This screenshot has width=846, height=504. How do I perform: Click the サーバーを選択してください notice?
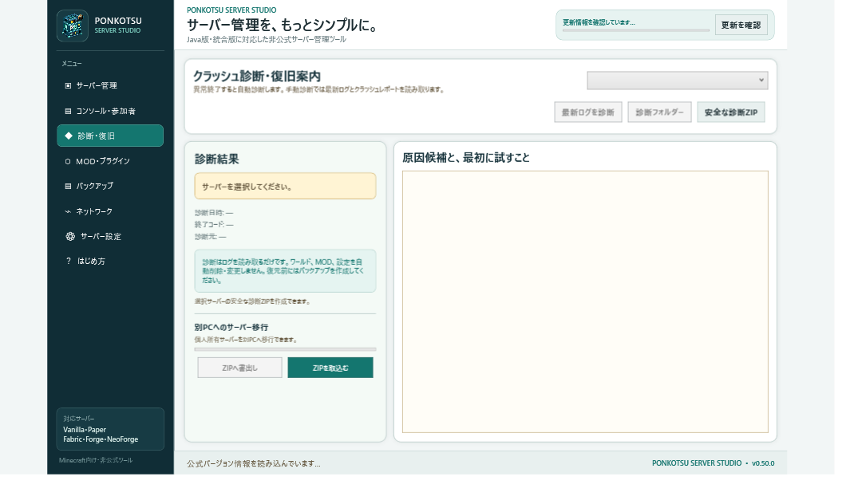(285, 187)
